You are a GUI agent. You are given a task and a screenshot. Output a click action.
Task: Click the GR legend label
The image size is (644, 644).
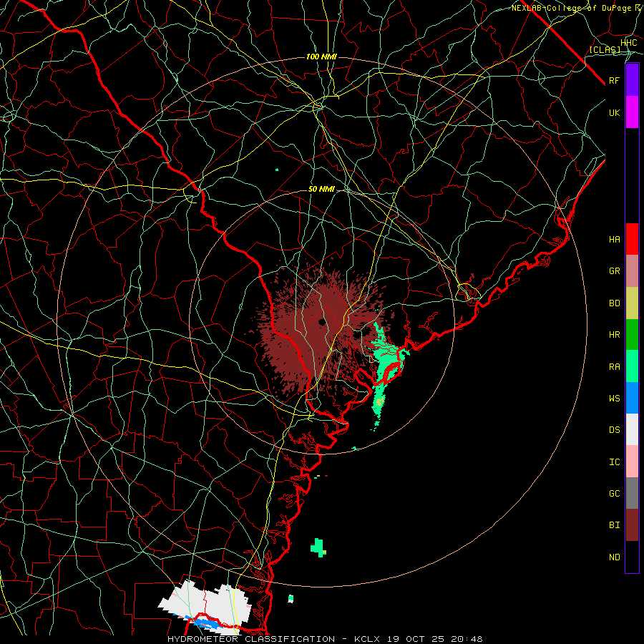[614, 271]
